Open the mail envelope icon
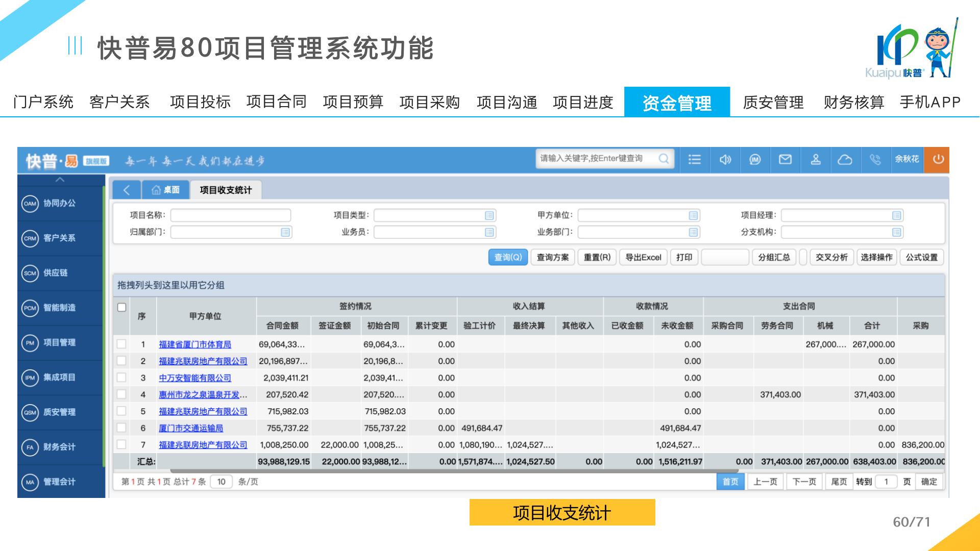 point(785,160)
